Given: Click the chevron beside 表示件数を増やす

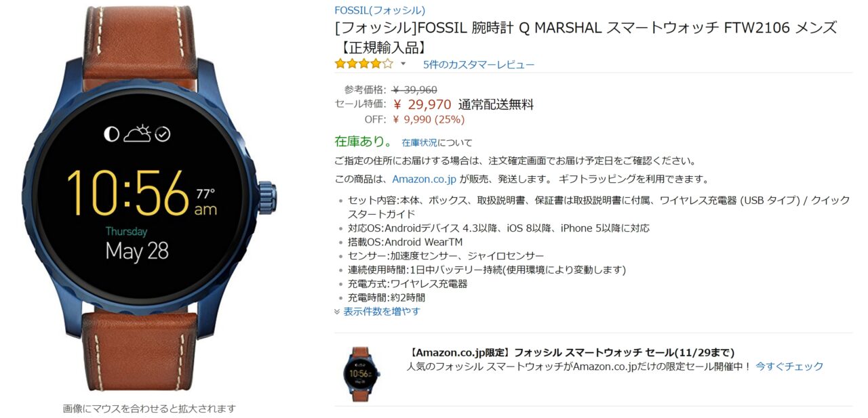Looking at the screenshot, I should click(x=338, y=312).
